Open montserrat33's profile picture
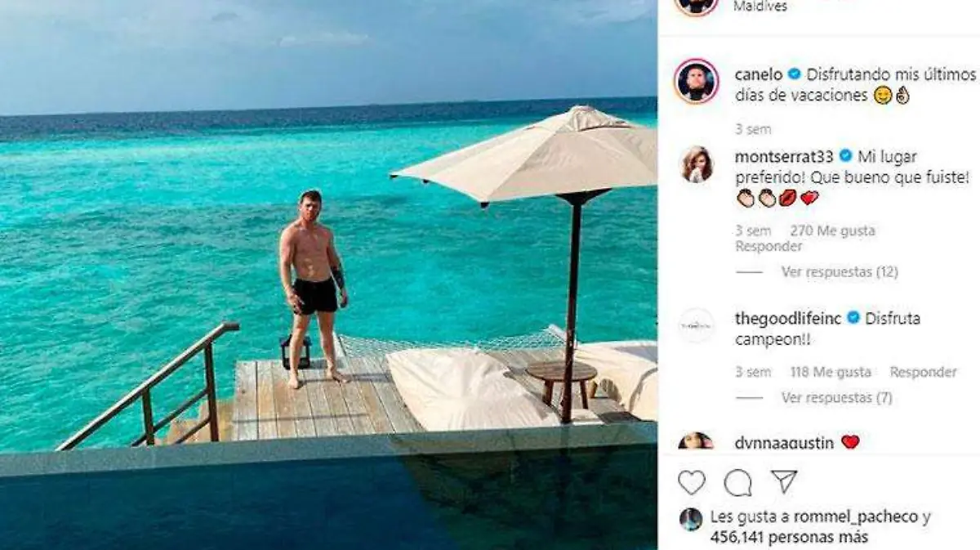980x550 pixels. [697, 164]
